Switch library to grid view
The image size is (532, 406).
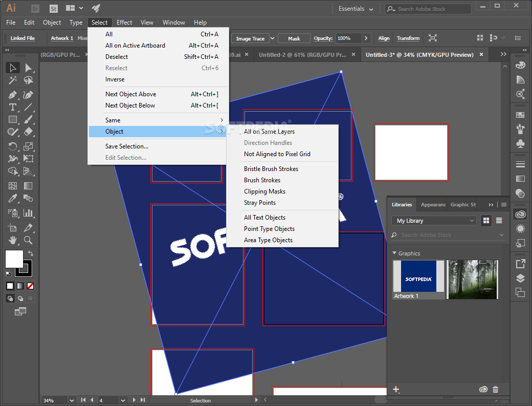(x=486, y=221)
